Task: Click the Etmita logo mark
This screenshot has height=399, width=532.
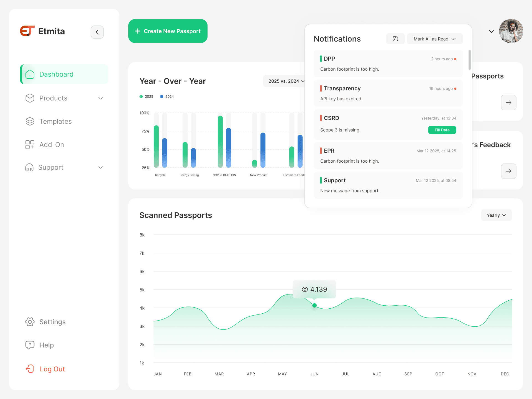Action: (x=28, y=31)
